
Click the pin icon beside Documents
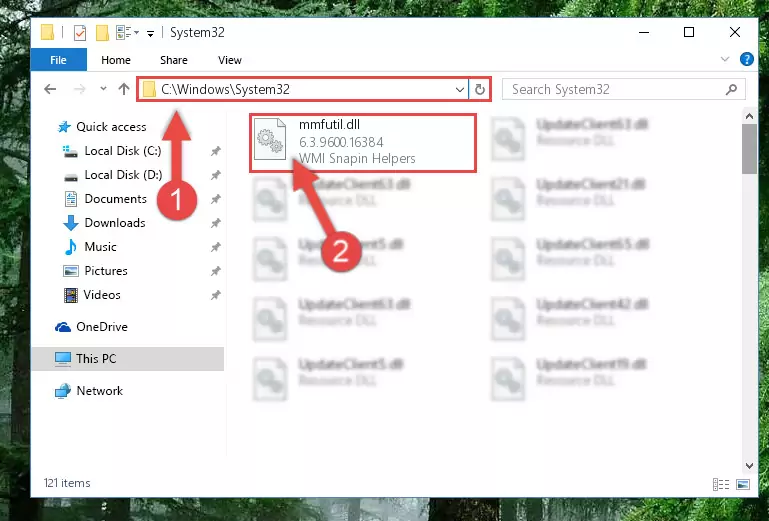[215, 199]
